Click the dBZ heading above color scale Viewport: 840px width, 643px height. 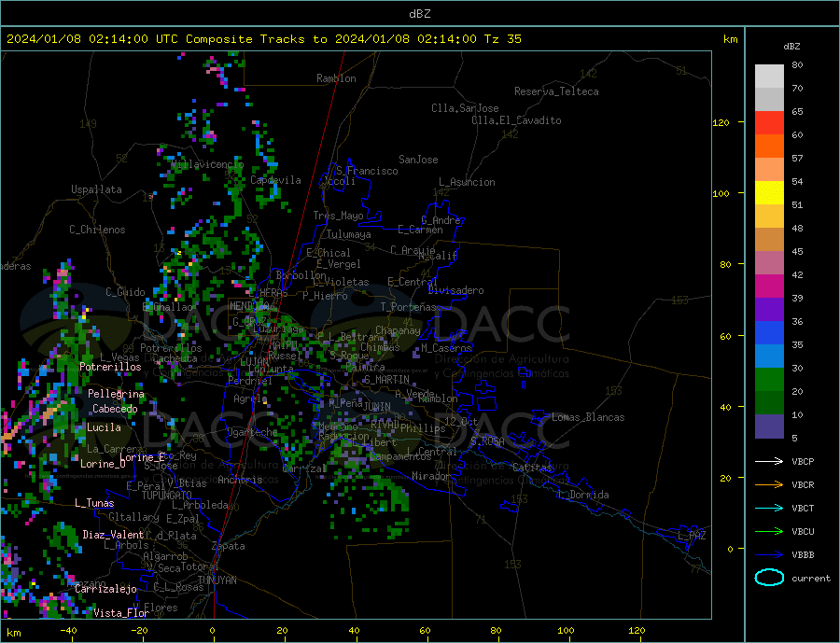[x=791, y=47]
